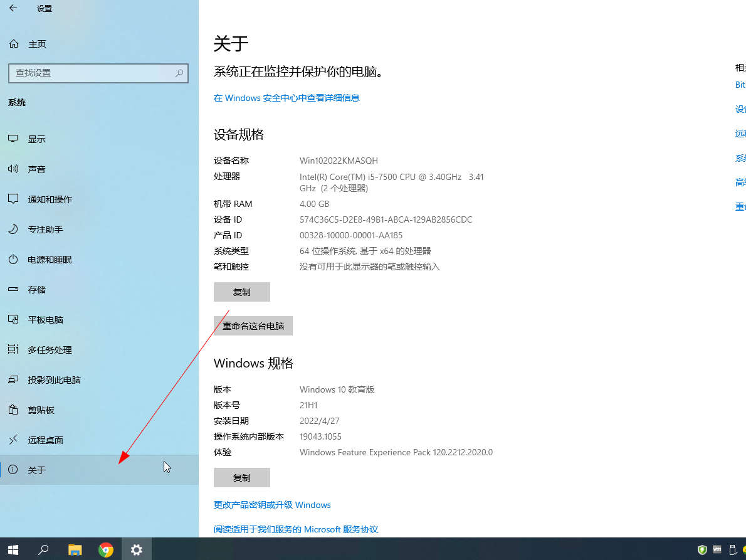The width and height of the screenshot is (746, 560).
Task: Click the USB device tray icon
Action: click(733, 550)
